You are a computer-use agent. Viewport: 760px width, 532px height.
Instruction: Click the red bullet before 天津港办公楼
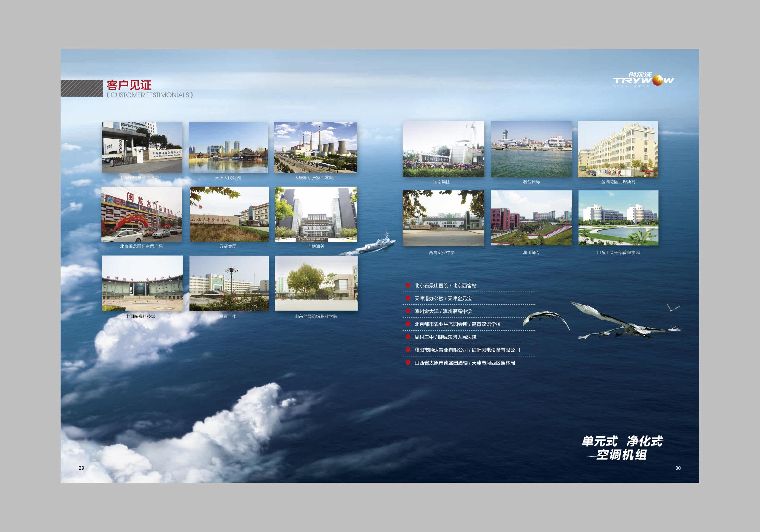tap(408, 298)
